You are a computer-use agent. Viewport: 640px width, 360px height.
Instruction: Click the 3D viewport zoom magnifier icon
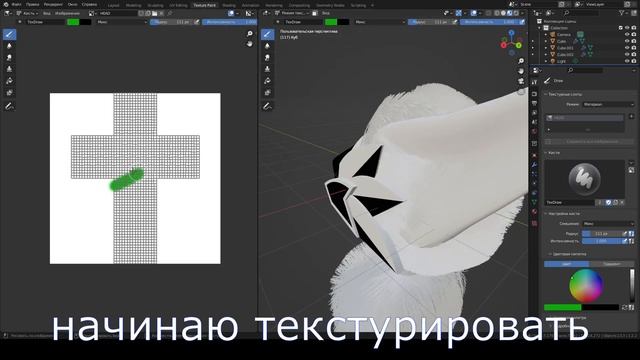tap(521, 61)
